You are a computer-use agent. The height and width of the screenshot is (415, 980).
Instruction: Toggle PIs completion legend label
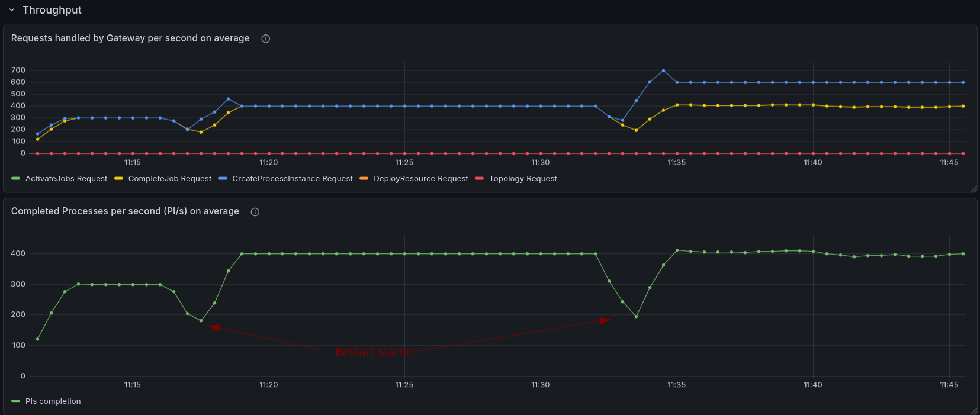tap(53, 401)
